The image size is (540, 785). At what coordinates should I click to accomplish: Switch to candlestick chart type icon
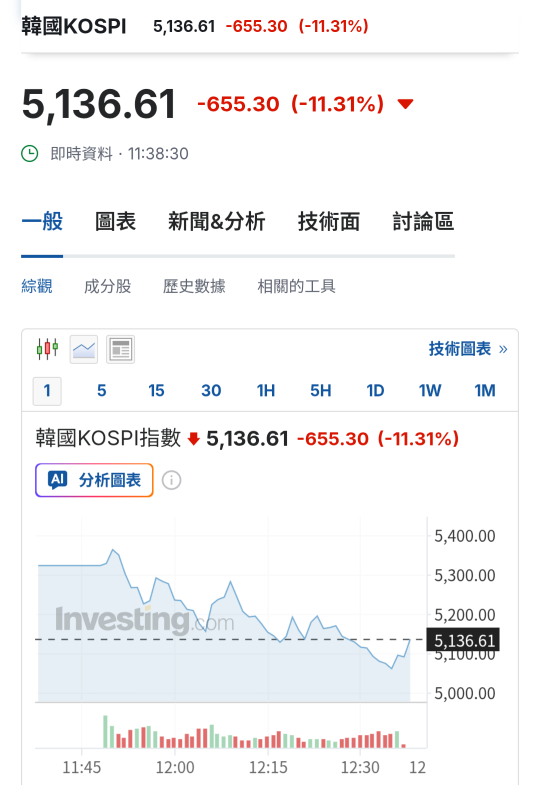click(x=48, y=349)
